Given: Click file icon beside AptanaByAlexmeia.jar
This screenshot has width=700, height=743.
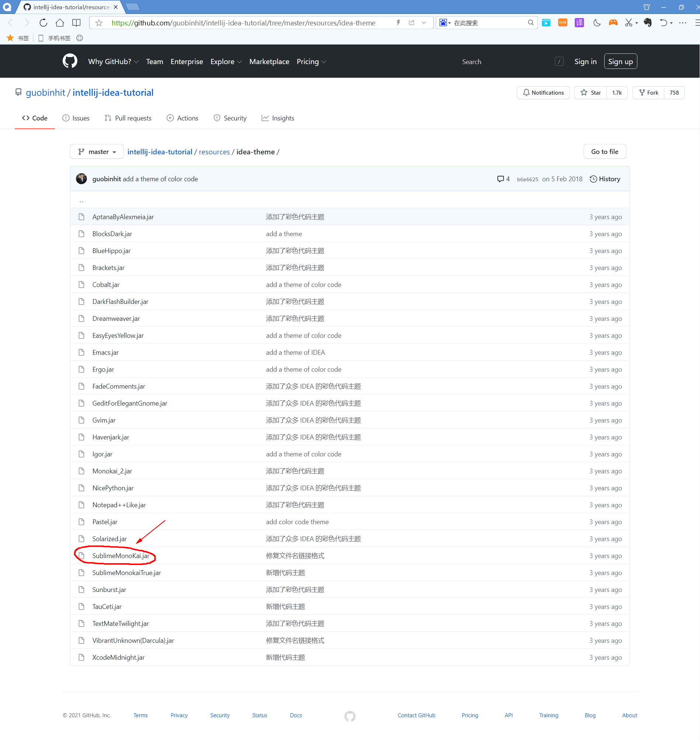Looking at the screenshot, I should pyautogui.click(x=81, y=217).
